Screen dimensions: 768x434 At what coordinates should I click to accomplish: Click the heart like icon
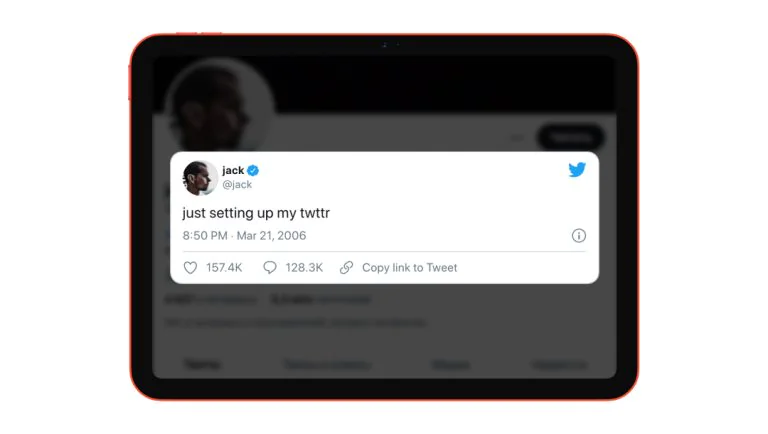190,267
